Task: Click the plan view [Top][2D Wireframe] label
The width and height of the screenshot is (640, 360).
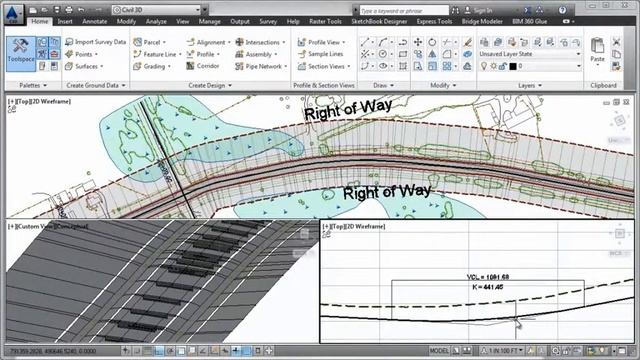Action: (39, 101)
